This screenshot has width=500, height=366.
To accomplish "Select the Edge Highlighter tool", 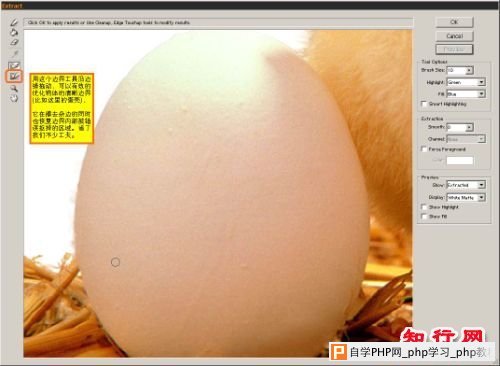I will pyautogui.click(x=14, y=22).
